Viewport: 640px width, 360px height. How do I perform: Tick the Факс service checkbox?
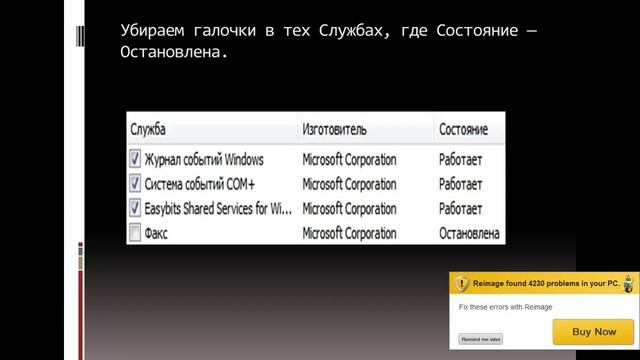pos(135,232)
